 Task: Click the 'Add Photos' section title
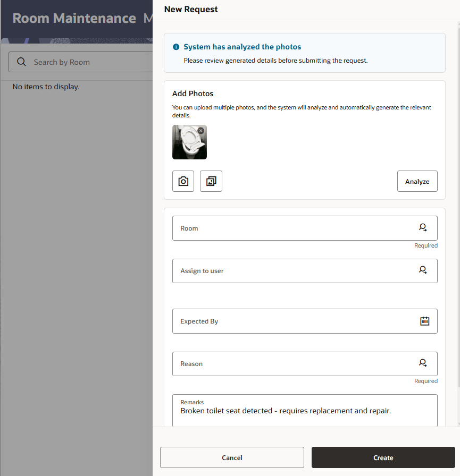pos(193,93)
